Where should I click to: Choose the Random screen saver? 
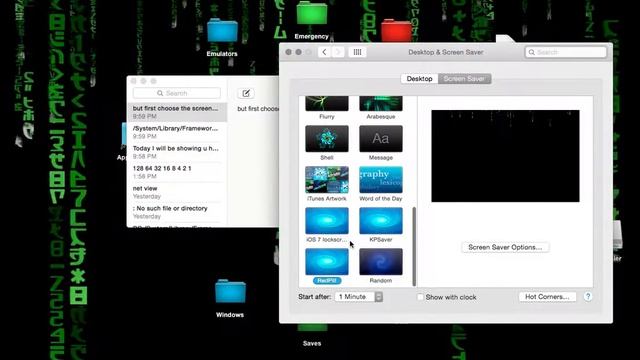(x=380, y=262)
